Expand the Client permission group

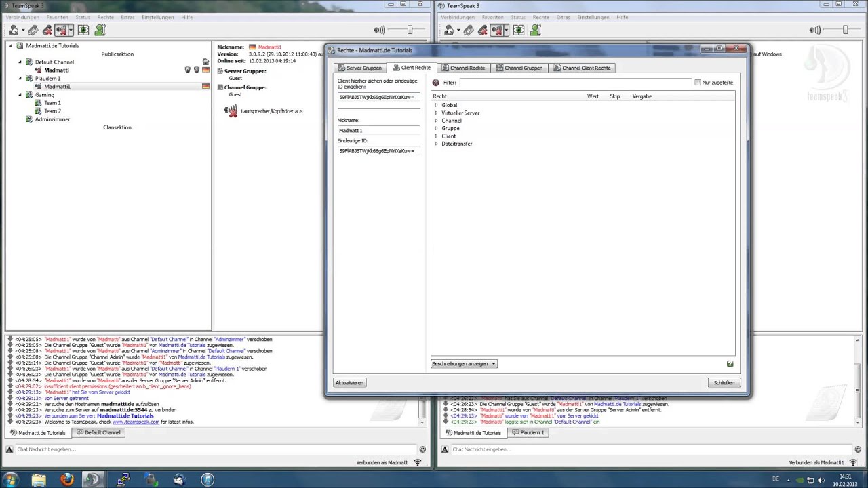437,136
